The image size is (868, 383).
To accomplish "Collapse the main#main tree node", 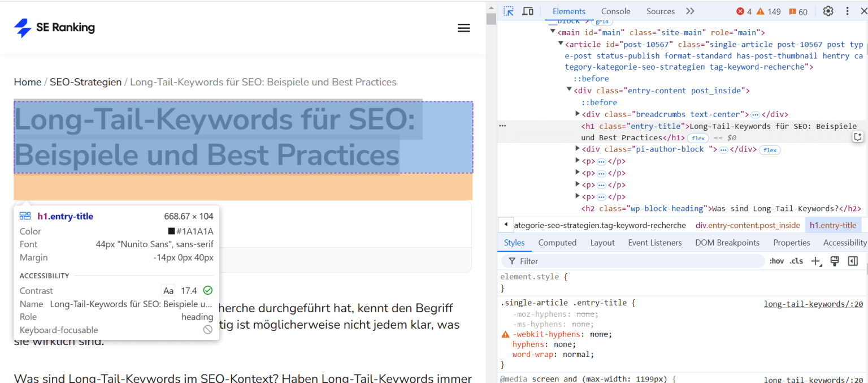I will pos(553,32).
